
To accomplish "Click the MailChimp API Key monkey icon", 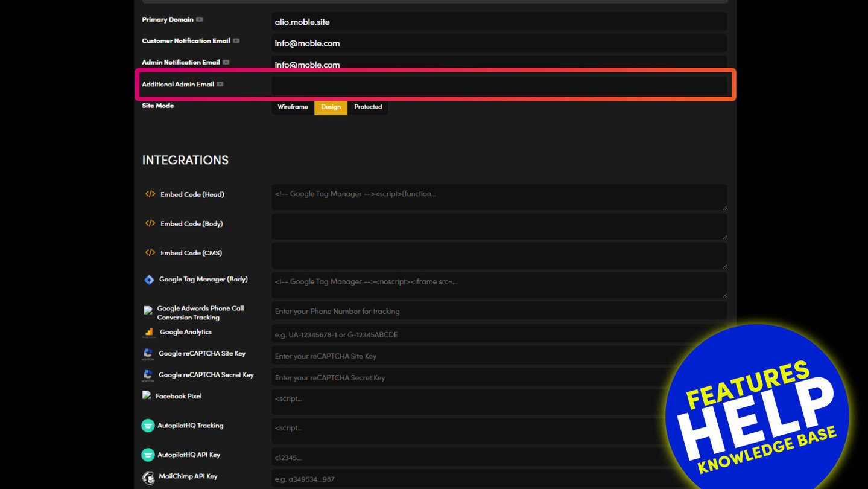I will point(148,478).
